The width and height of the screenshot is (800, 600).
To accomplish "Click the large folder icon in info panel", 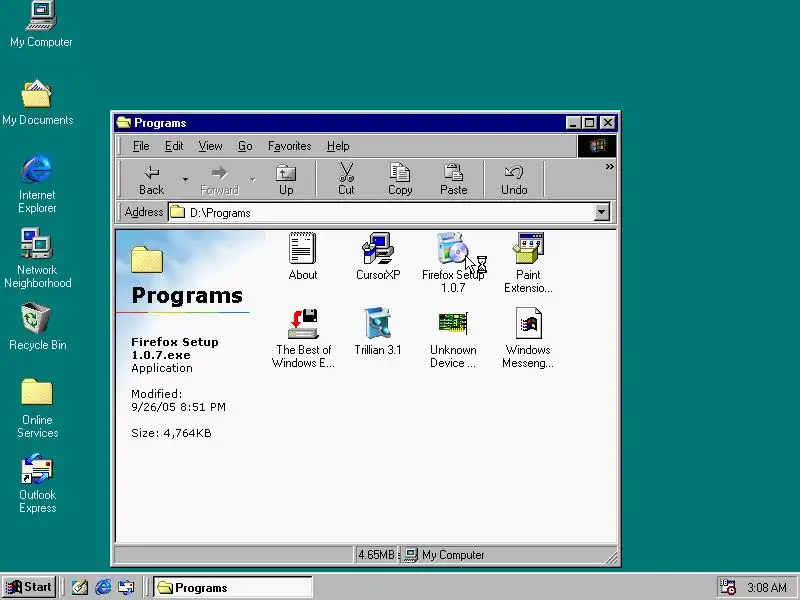I will point(147,259).
